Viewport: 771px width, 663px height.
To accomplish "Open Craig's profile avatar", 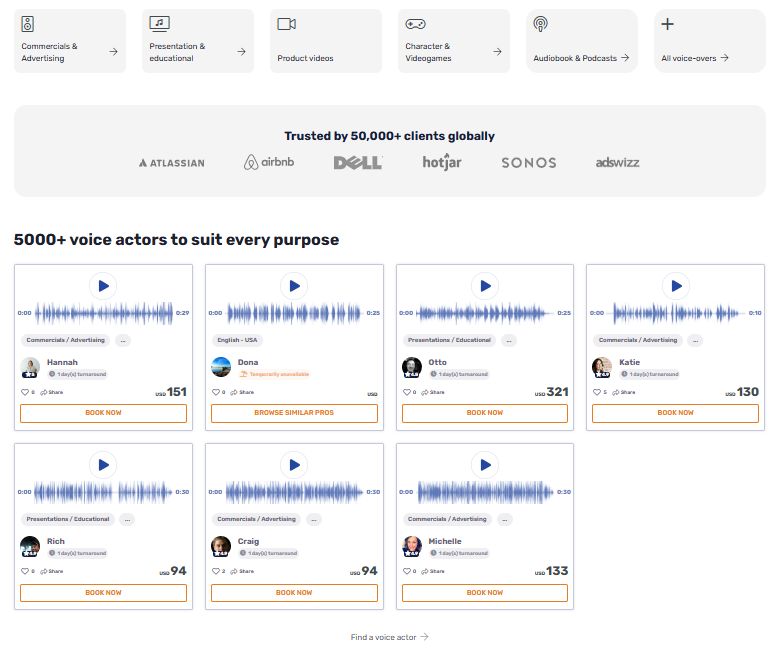I will [221, 546].
